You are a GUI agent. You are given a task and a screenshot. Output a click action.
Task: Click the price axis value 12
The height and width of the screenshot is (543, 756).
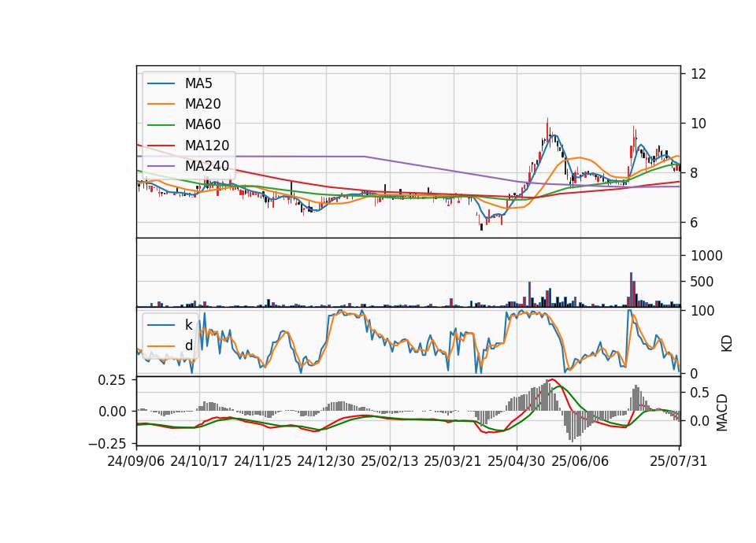(699, 74)
